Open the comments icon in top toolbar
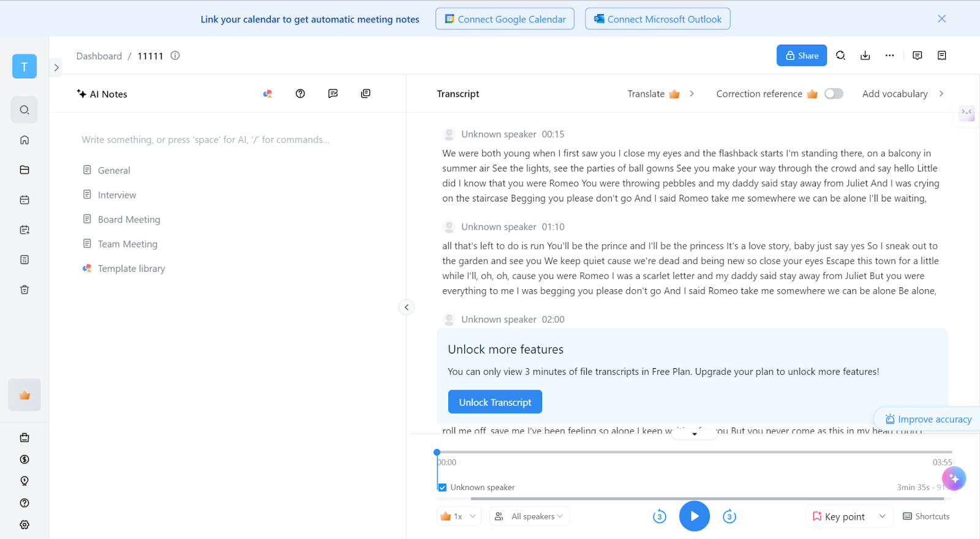The width and height of the screenshot is (980, 539). coord(918,56)
